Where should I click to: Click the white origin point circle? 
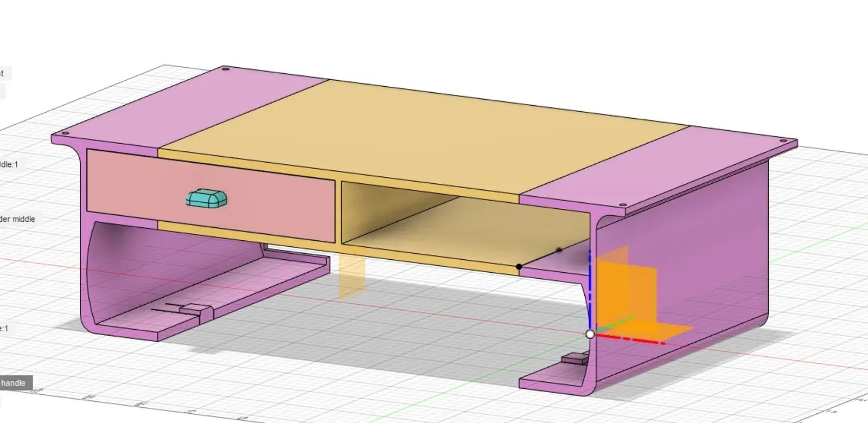tap(590, 334)
